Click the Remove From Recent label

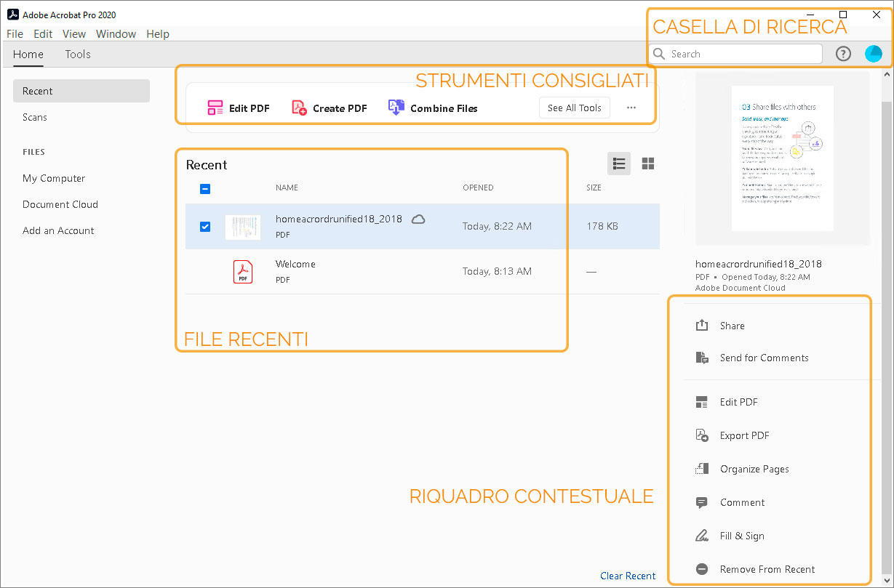coord(767,569)
